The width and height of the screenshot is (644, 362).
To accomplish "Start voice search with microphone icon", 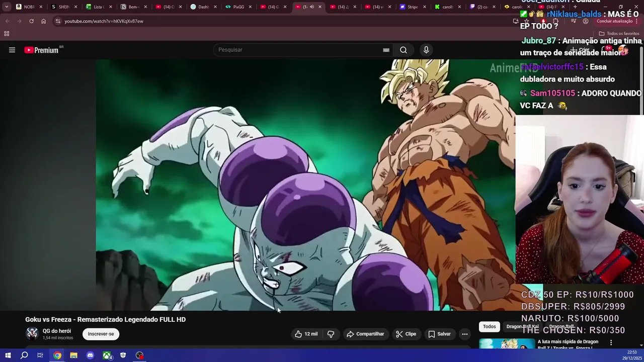I will [x=426, y=50].
